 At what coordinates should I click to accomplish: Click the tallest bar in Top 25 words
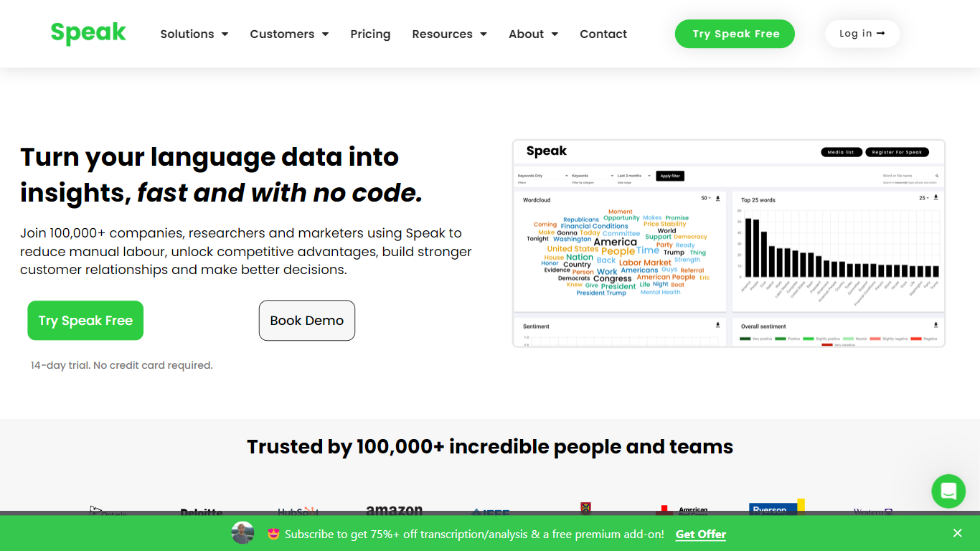tap(748, 248)
